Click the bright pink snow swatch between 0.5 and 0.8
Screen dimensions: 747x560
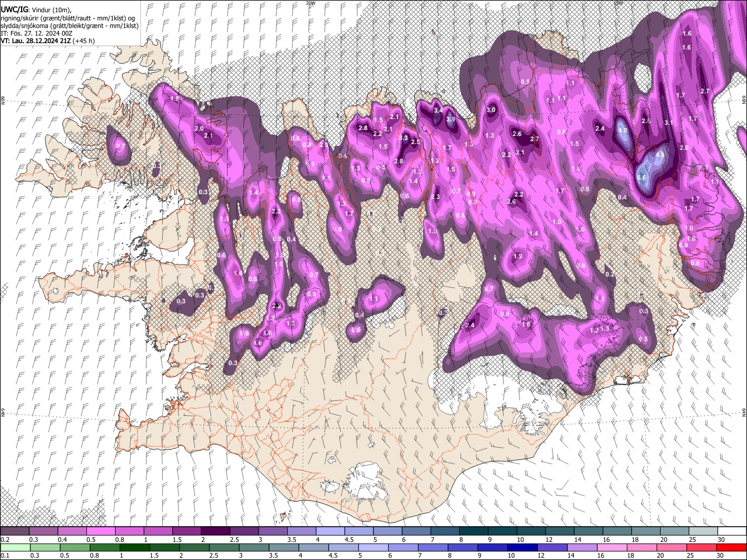pyautogui.click(x=101, y=531)
